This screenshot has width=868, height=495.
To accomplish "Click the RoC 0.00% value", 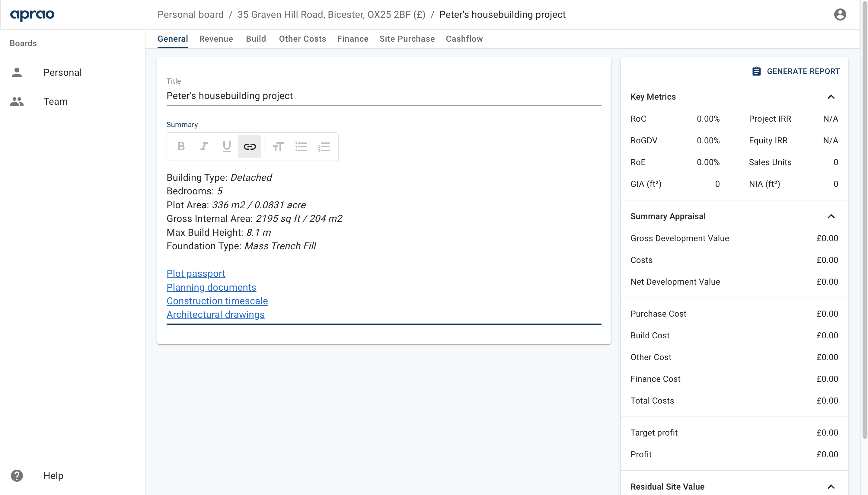I will point(708,119).
